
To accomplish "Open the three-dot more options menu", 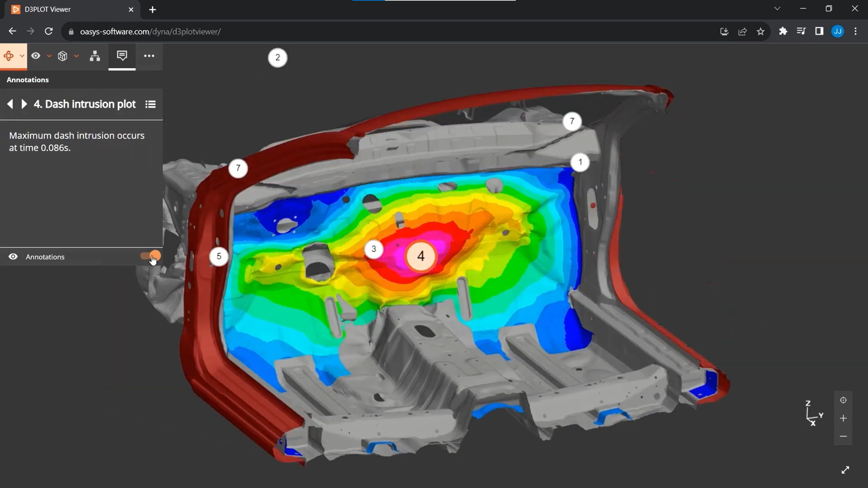I will pos(149,56).
